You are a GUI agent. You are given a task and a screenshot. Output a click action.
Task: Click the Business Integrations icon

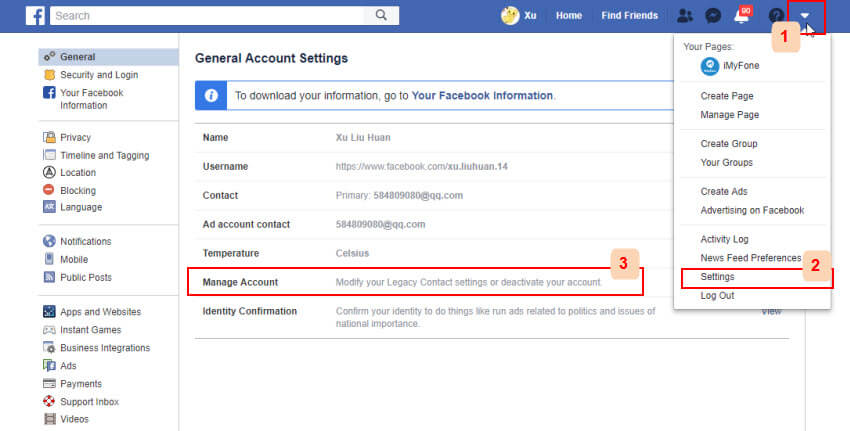[49, 348]
